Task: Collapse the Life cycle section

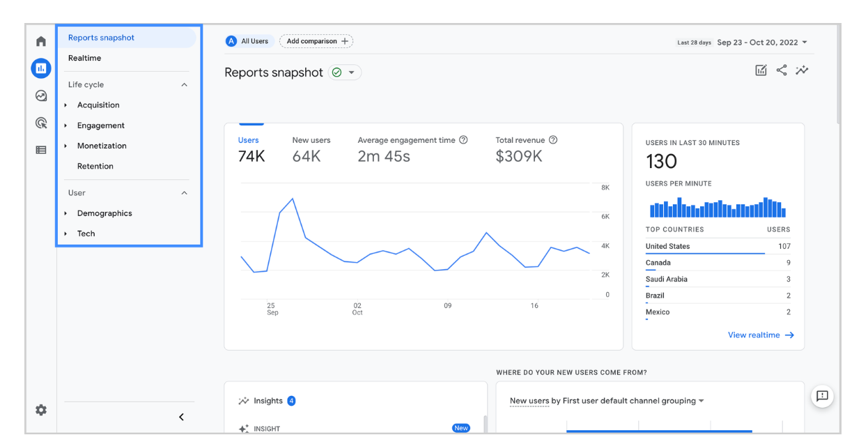Action: tap(184, 84)
